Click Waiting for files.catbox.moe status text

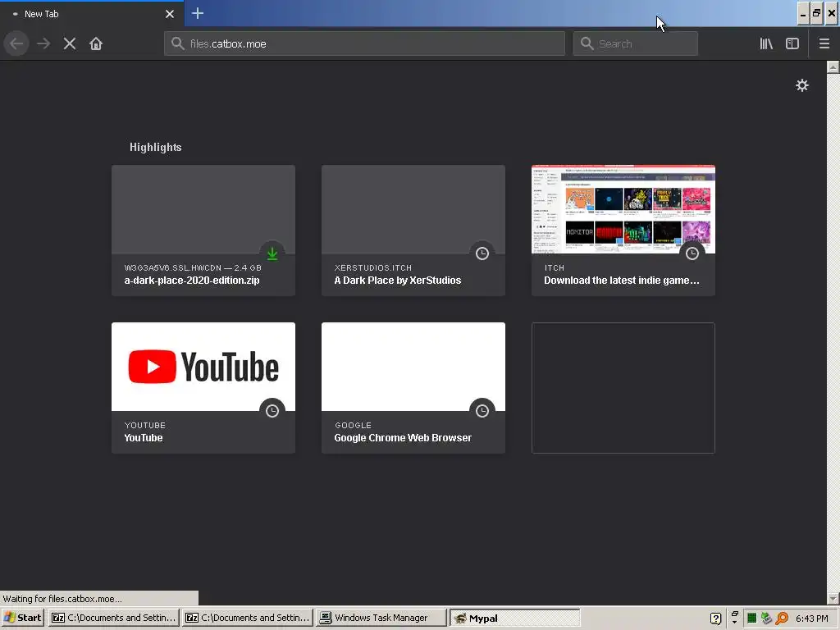(x=62, y=599)
